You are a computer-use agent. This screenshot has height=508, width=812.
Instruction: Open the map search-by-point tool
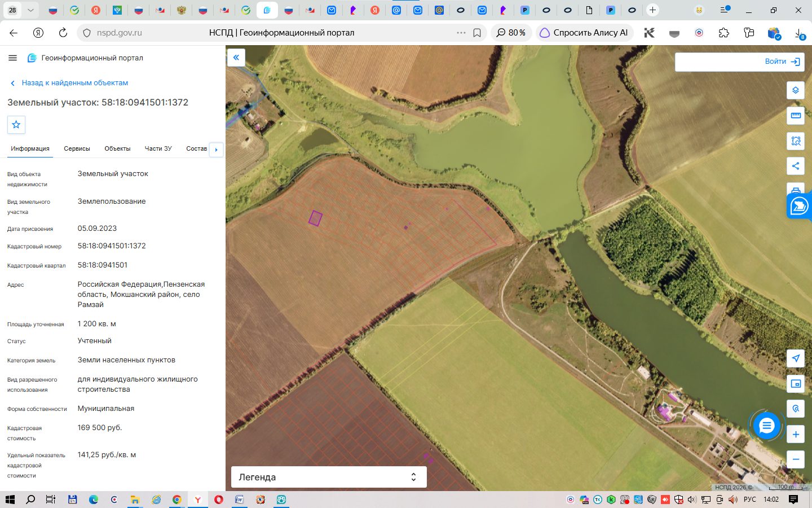point(796,409)
